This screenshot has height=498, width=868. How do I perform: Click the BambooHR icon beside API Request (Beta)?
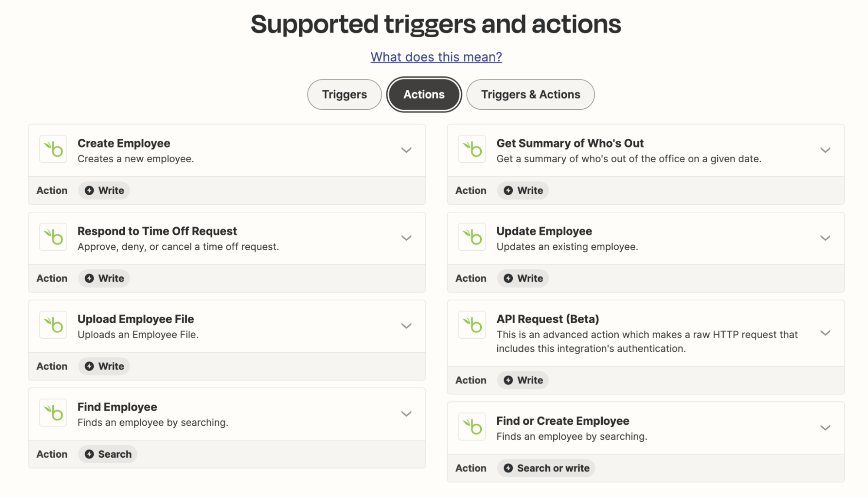(x=472, y=325)
